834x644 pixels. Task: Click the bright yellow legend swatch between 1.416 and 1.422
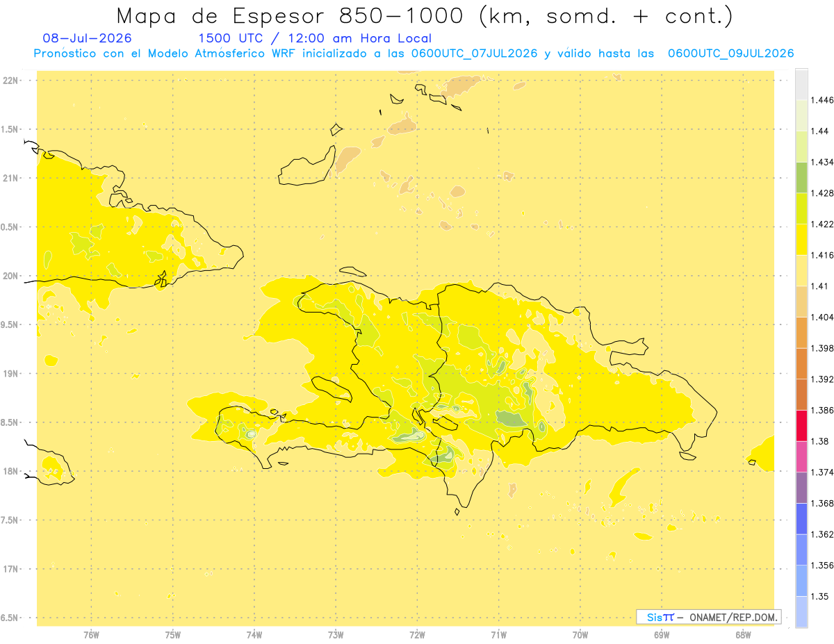point(801,240)
